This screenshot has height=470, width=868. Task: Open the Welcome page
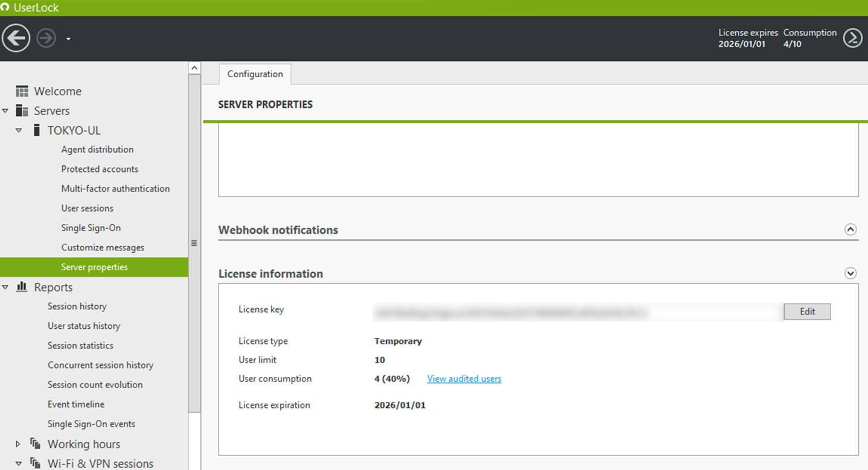coord(57,91)
